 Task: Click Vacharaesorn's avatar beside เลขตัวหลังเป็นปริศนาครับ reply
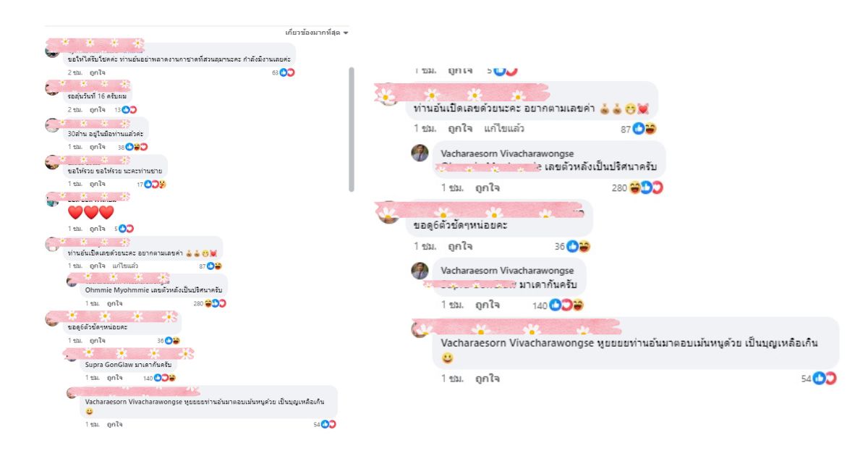tap(420, 153)
